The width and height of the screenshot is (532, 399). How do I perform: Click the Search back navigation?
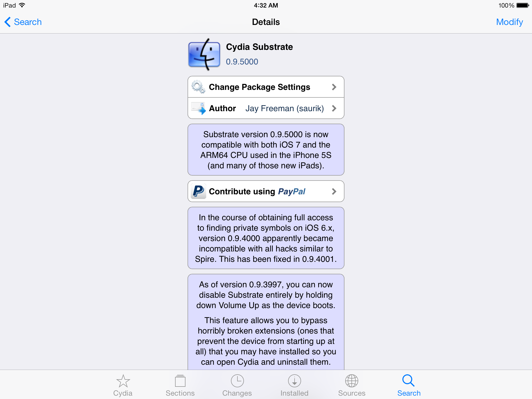(x=22, y=21)
